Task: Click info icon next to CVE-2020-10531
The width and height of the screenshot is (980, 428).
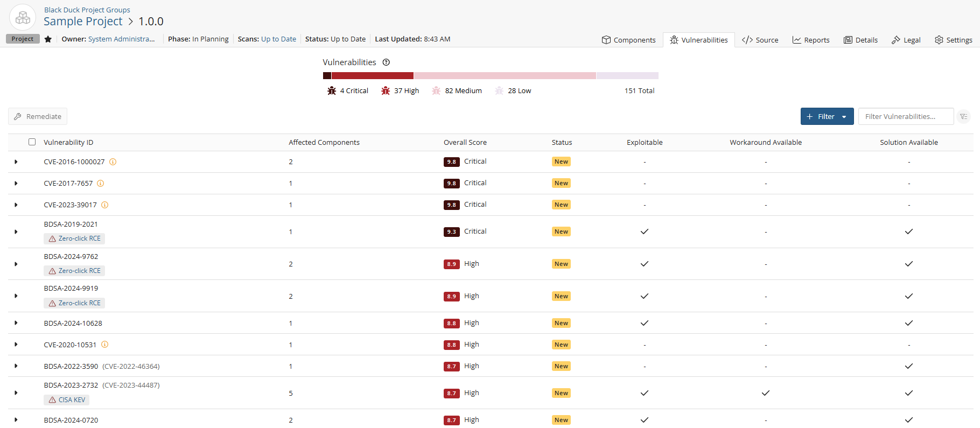Action: pos(105,345)
